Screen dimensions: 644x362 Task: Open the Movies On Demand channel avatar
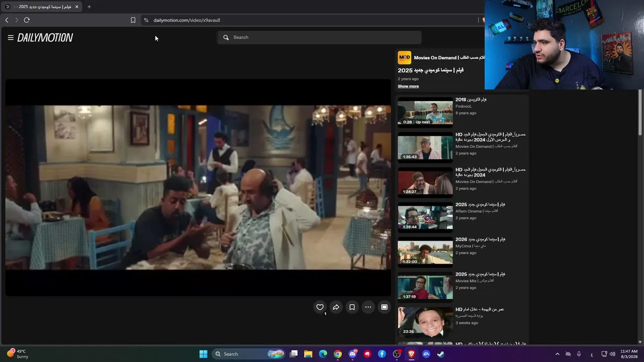coord(405,58)
